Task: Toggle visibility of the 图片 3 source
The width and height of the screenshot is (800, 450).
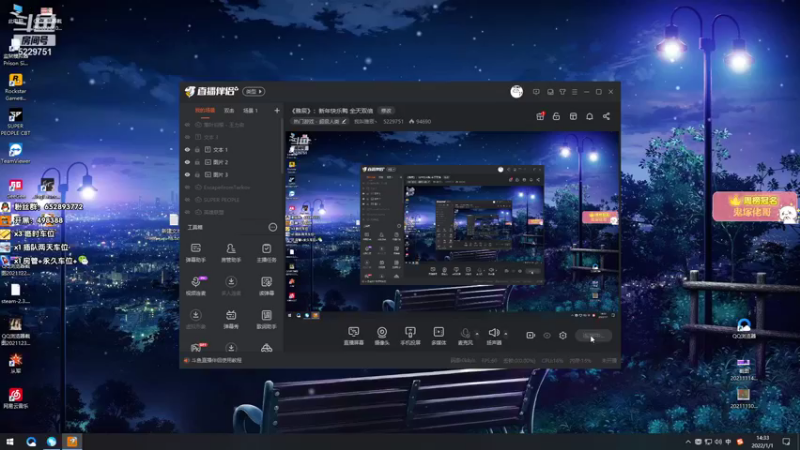Action: click(187, 174)
